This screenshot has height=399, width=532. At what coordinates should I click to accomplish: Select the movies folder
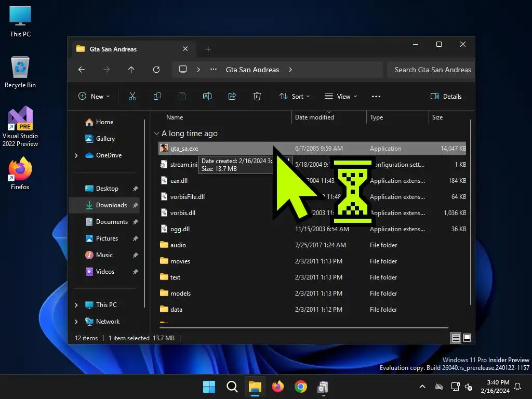point(312,261)
